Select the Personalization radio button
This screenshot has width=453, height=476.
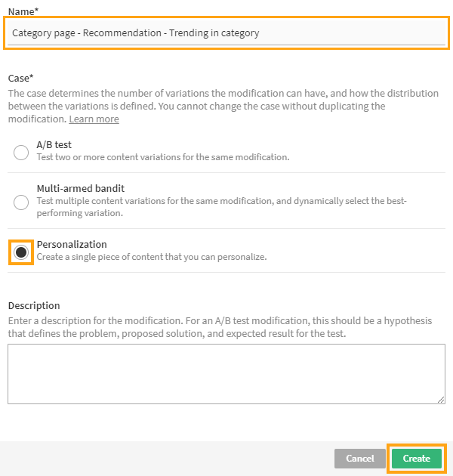click(x=21, y=252)
